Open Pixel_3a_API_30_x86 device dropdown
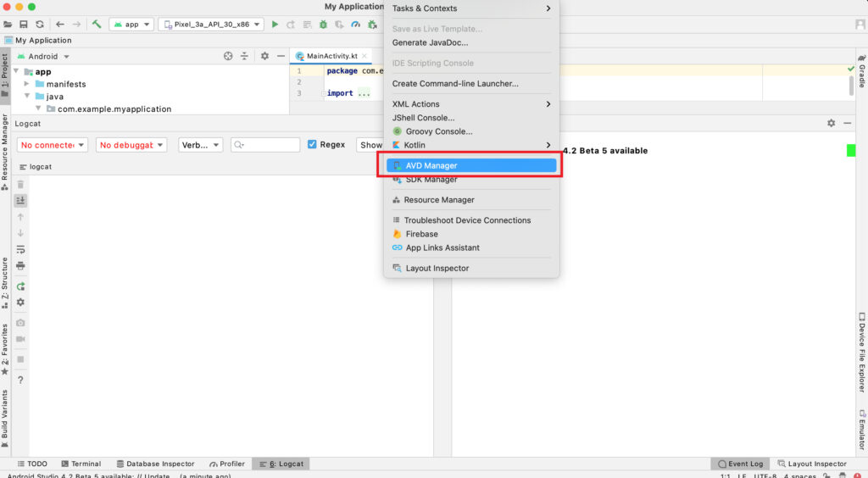The height and width of the screenshot is (478, 868). [211, 25]
